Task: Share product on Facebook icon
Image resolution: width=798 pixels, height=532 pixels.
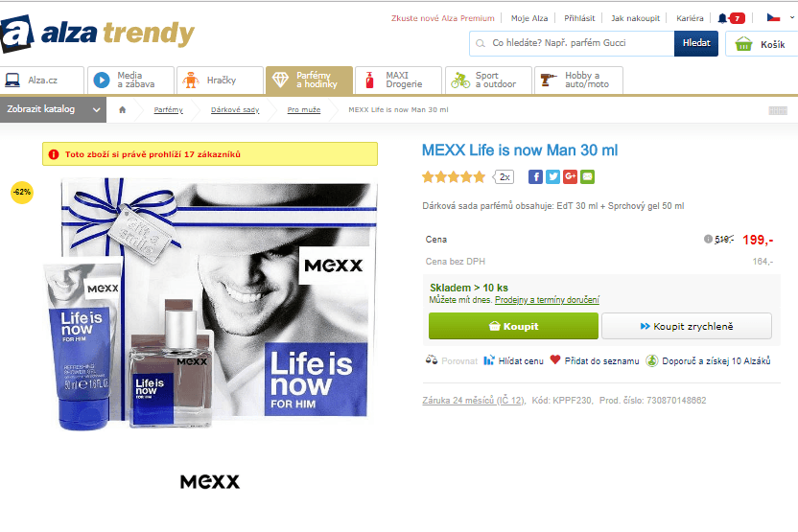Action: 535,177
